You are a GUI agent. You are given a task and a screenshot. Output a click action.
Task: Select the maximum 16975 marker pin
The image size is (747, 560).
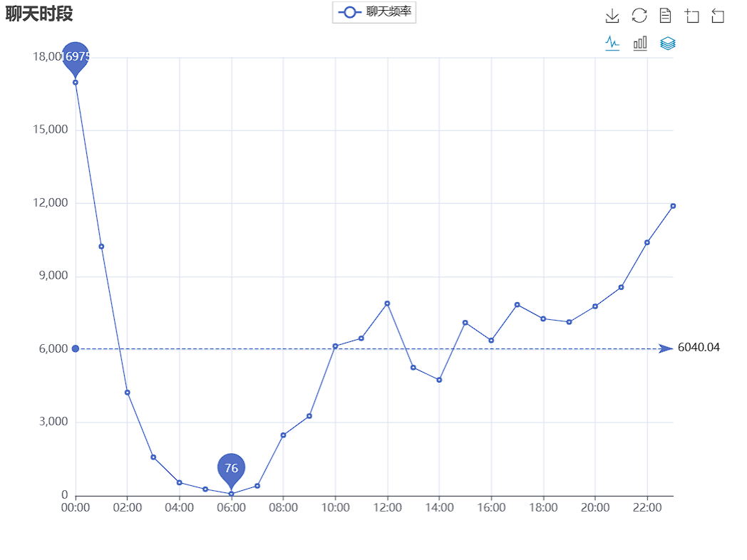coord(76,57)
